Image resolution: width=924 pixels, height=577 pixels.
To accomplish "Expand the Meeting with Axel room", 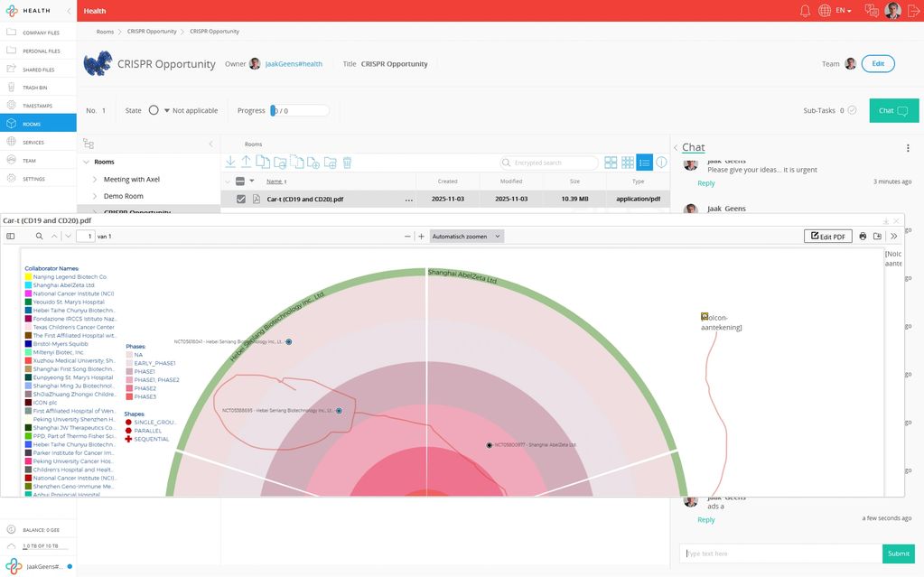I will (x=94, y=180).
